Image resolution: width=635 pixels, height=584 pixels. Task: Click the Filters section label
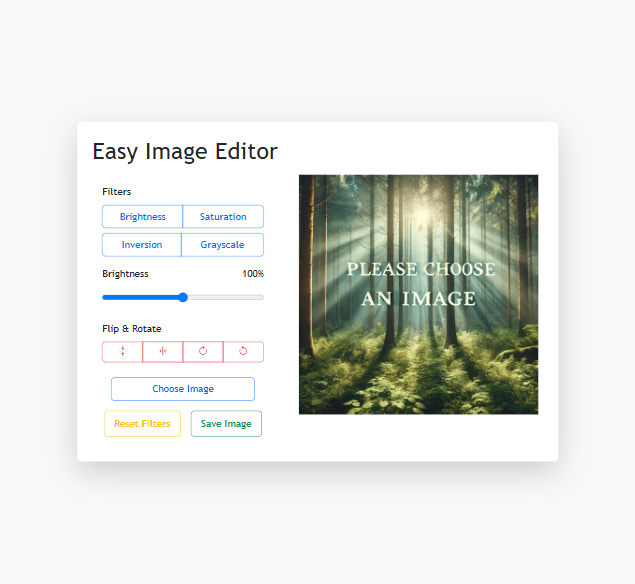click(x=117, y=192)
